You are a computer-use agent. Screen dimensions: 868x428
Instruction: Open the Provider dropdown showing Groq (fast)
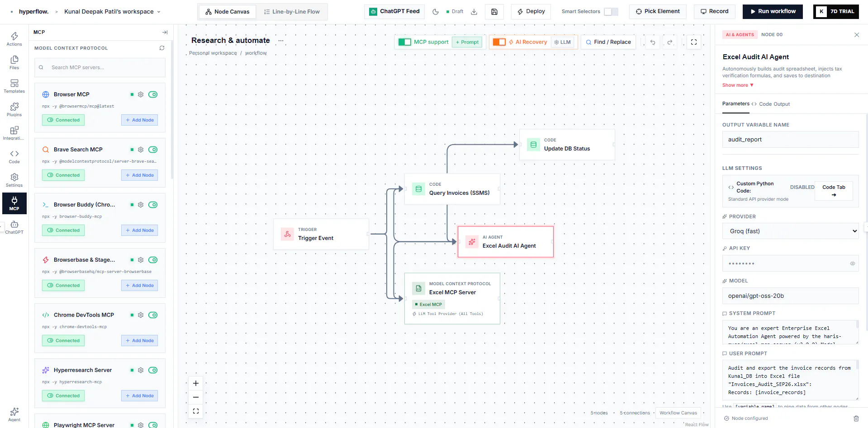(790, 231)
